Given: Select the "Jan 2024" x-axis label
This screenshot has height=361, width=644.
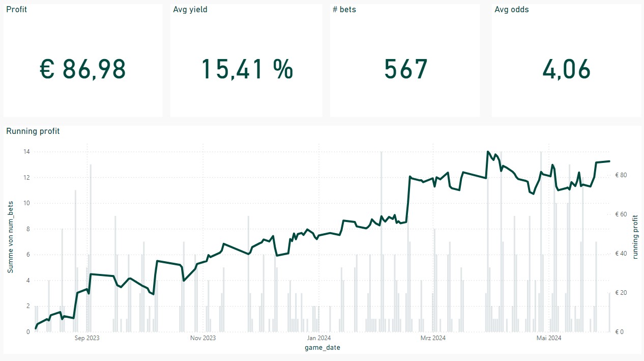Looking at the screenshot, I should click(x=319, y=338).
